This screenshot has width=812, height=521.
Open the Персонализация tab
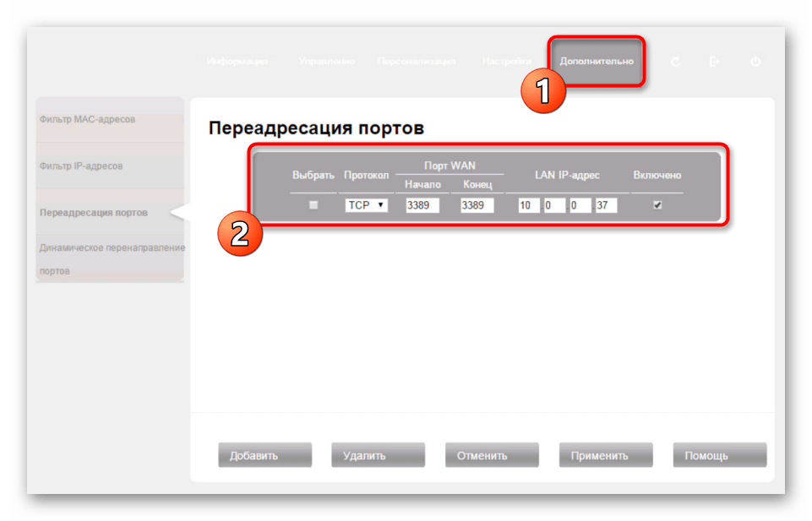coord(417,62)
